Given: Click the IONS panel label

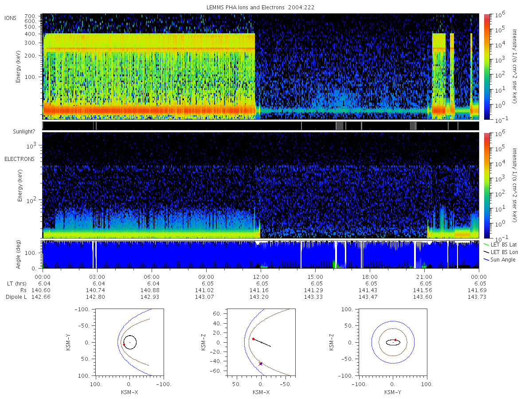Looking at the screenshot, I should [11, 18].
